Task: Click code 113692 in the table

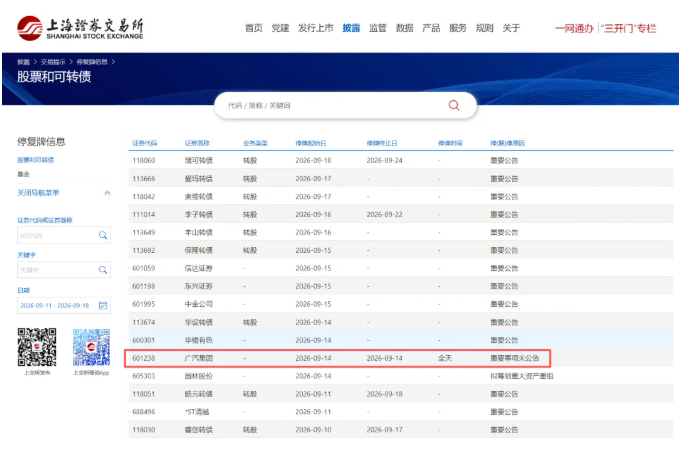Action: pyautogui.click(x=144, y=251)
